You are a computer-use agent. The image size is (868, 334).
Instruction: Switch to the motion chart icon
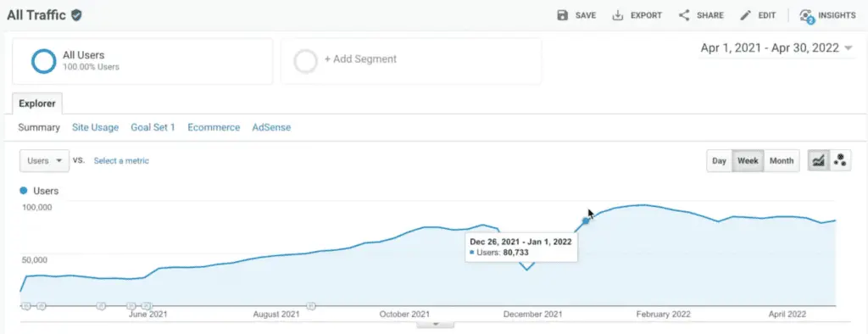[840, 161]
